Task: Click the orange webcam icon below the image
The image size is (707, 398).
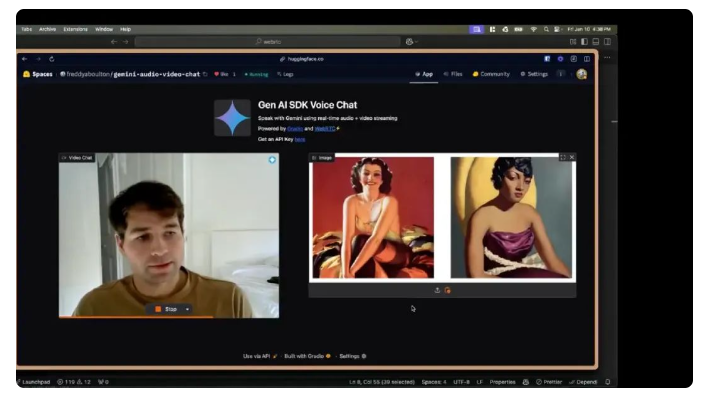Action: (x=447, y=290)
